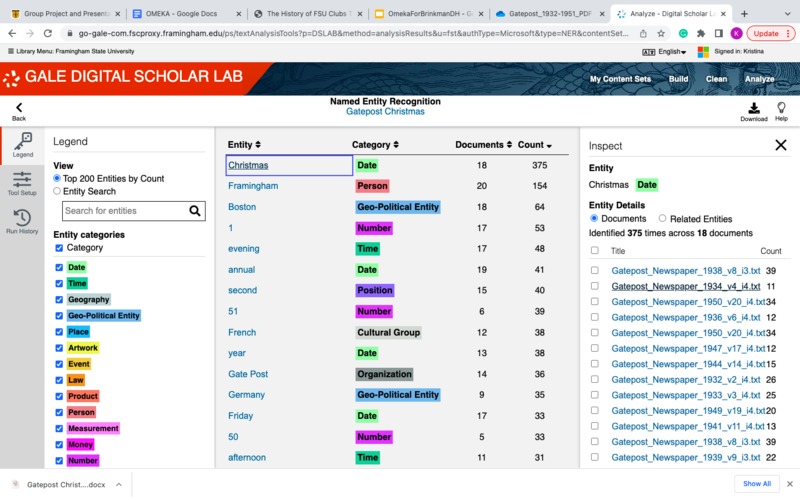800x500 pixels.
Task: Click the Gale Digital Scholar Lab logo
Action: click(122, 77)
